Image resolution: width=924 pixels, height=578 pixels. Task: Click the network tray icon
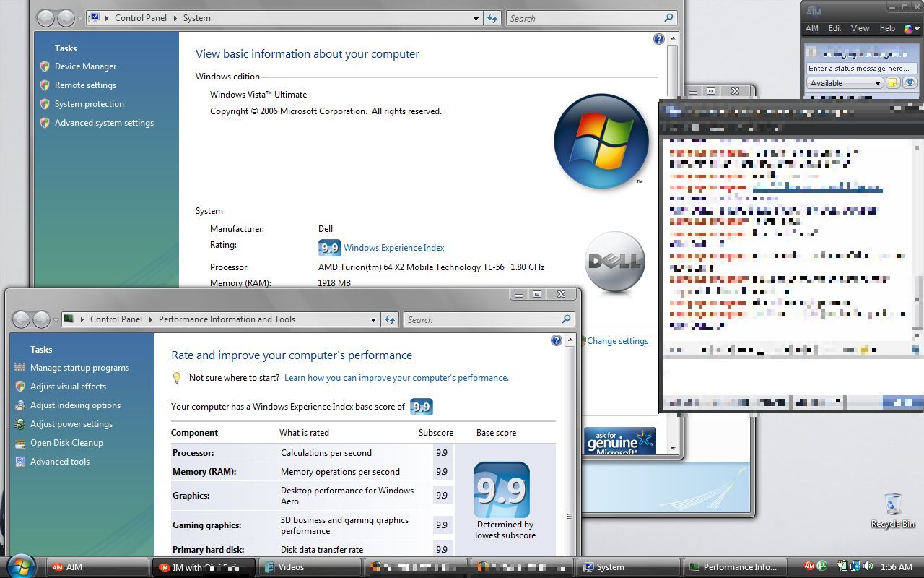click(855, 566)
